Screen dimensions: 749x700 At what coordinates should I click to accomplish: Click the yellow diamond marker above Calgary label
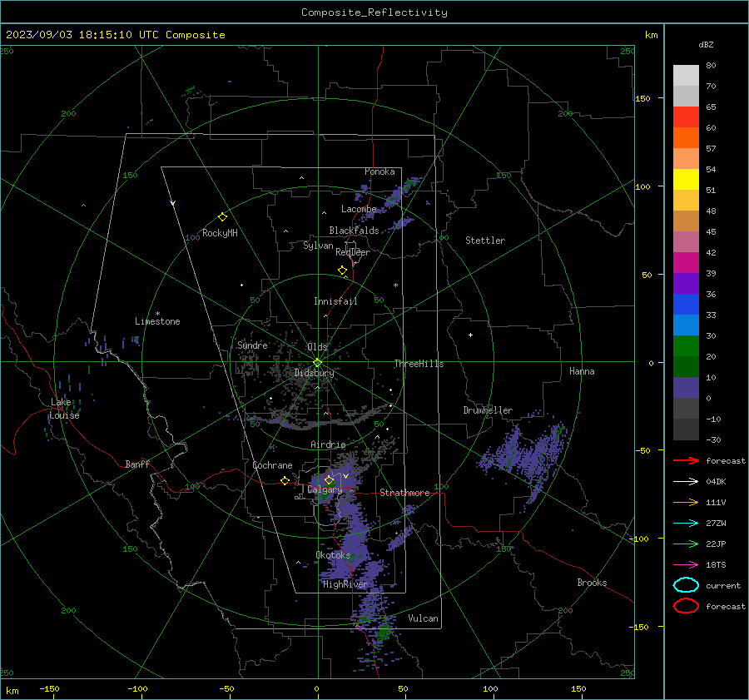coord(329,479)
